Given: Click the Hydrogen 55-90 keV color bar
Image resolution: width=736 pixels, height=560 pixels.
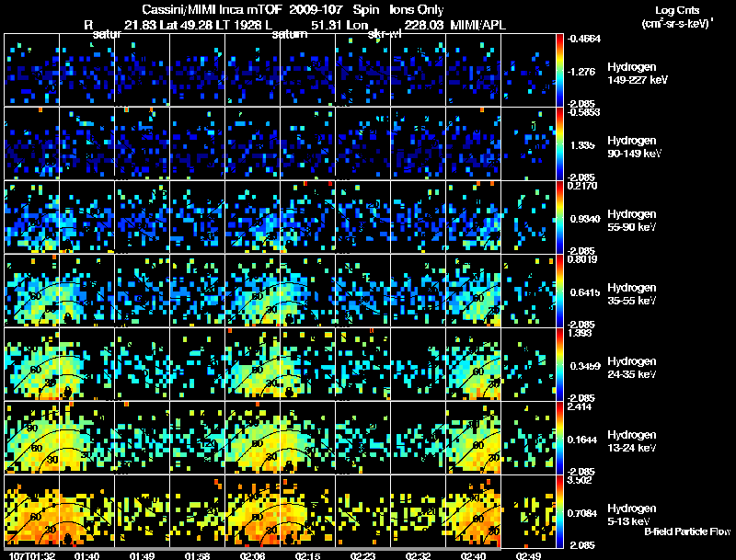Looking at the screenshot, I should point(559,217).
